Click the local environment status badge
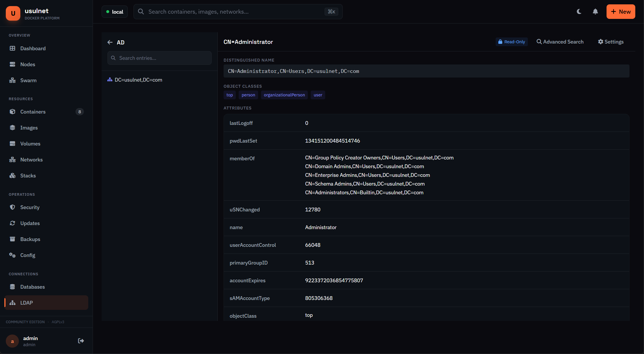644x354 pixels. pyautogui.click(x=115, y=12)
